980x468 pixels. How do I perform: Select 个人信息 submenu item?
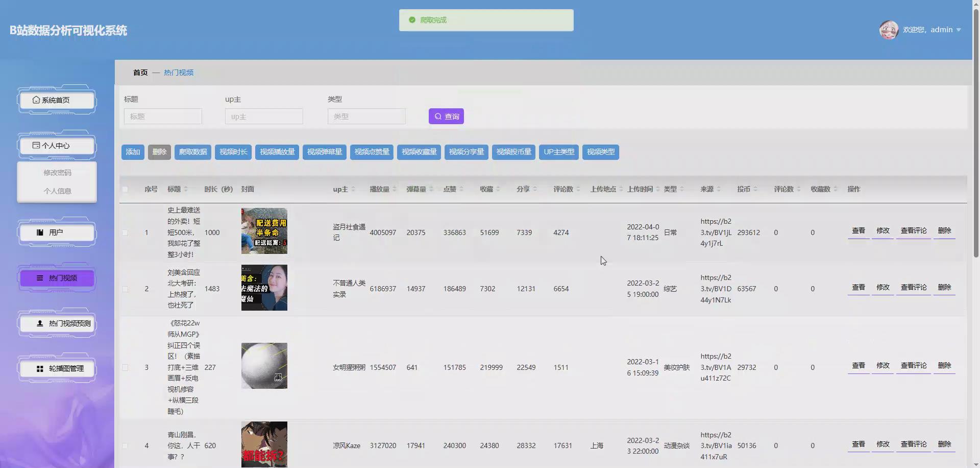pyautogui.click(x=57, y=191)
